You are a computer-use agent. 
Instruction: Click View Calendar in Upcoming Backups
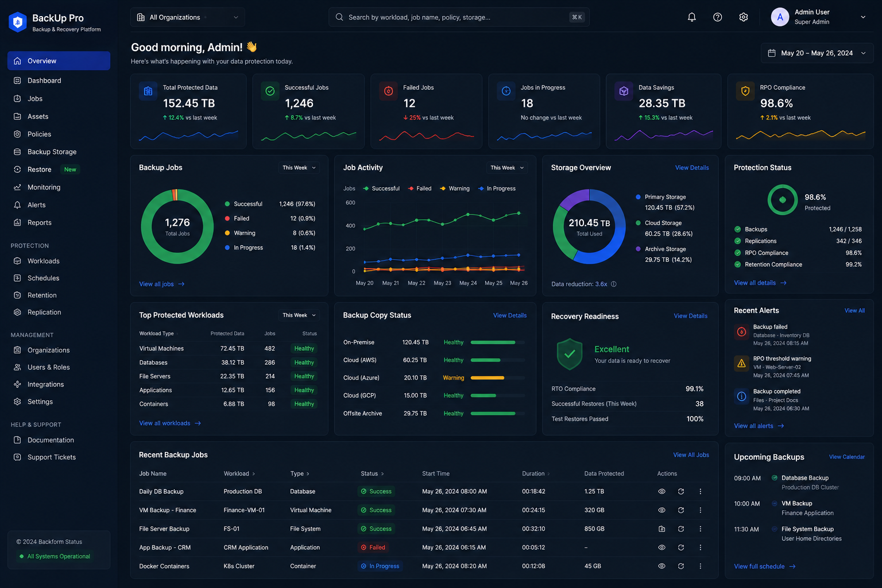click(847, 457)
